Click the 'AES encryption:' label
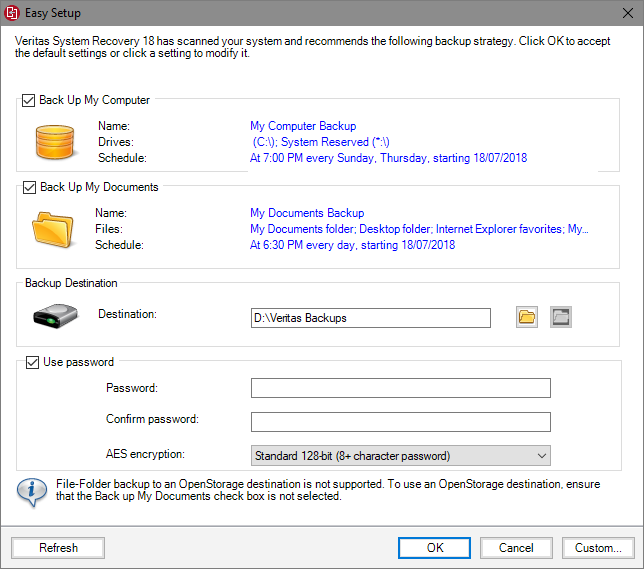Screen dimensions: 644x569 coord(145,454)
